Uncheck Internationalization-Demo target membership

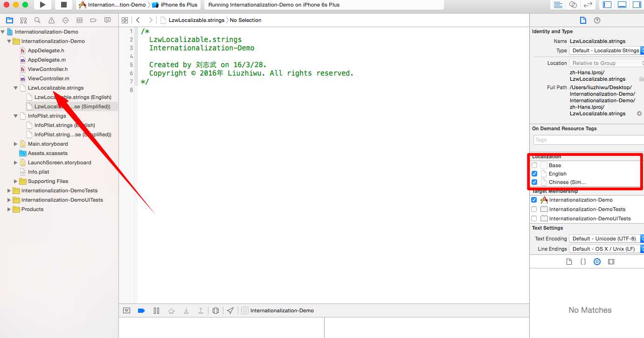tap(534, 200)
